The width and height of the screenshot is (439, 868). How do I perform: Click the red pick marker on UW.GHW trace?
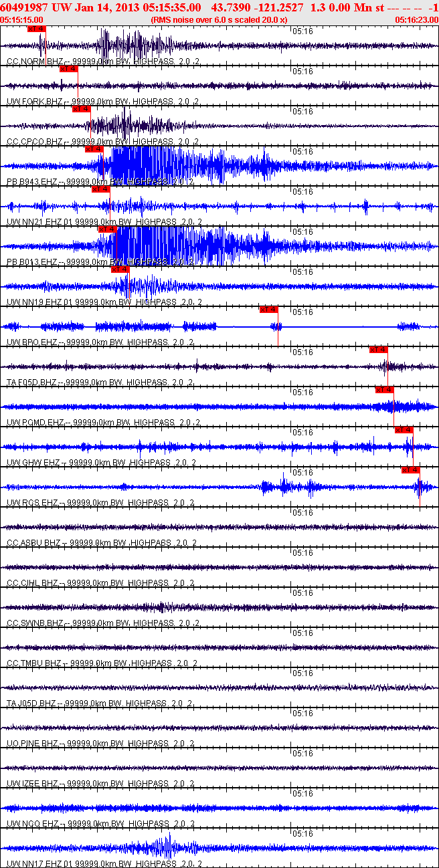(404, 430)
